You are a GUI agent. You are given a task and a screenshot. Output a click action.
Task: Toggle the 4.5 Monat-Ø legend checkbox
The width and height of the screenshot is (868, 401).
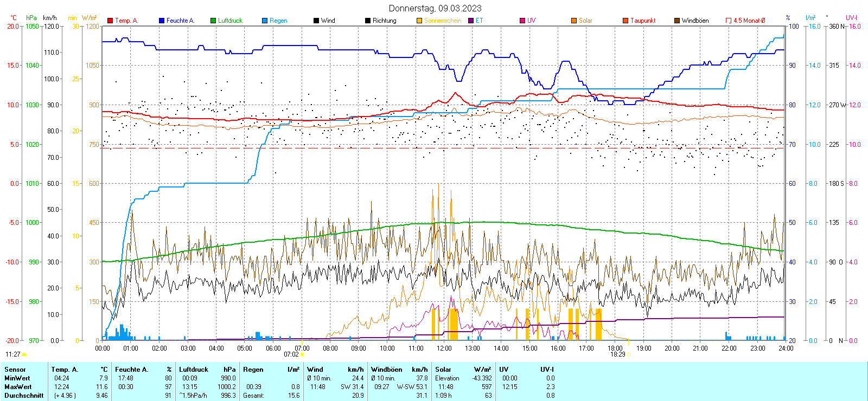point(729,21)
